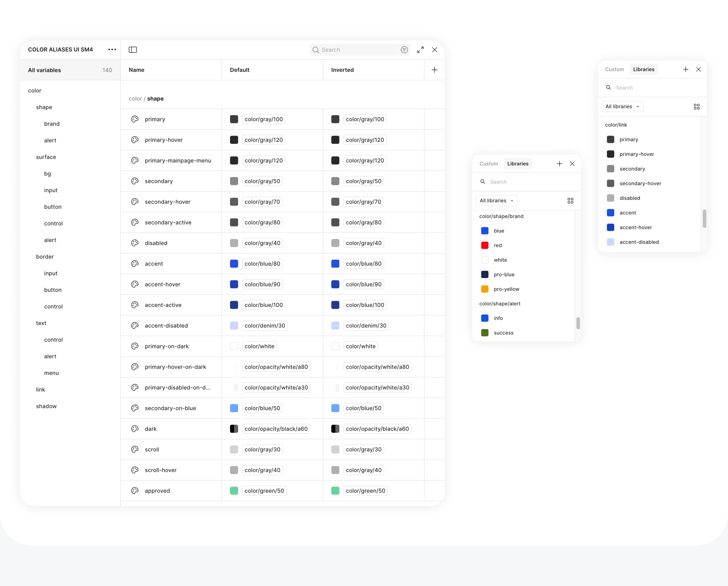Click the palette icon beside the disabled variable
Image resolution: width=728 pixels, height=586 pixels.
click(x=134, y=243)
